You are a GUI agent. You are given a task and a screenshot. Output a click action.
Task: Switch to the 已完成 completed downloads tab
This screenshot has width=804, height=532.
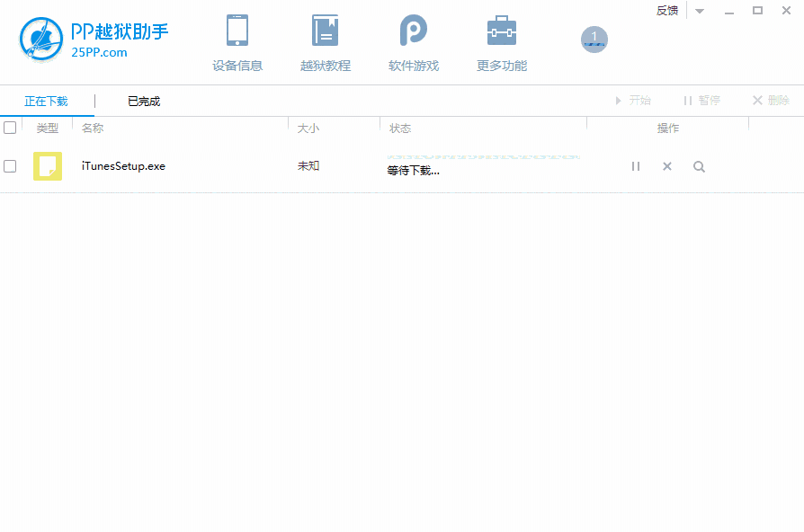(142, 101)
